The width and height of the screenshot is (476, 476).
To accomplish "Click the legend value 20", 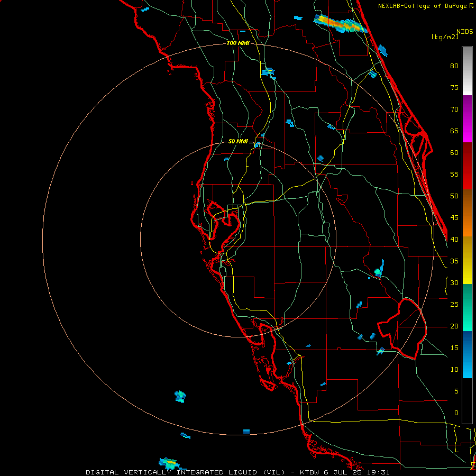I will 454,326.
